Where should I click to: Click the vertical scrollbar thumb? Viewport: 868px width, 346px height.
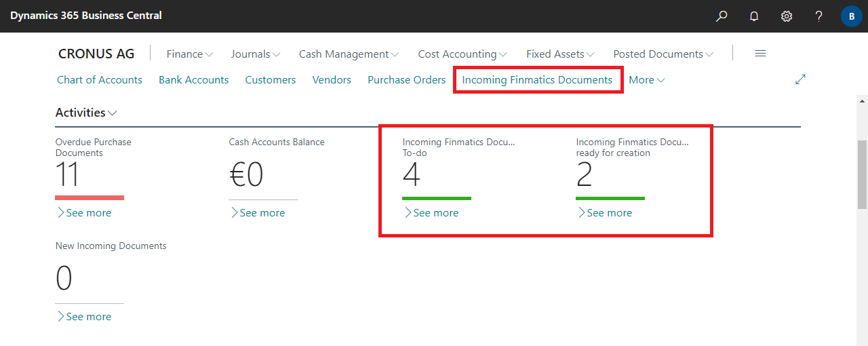862,174
